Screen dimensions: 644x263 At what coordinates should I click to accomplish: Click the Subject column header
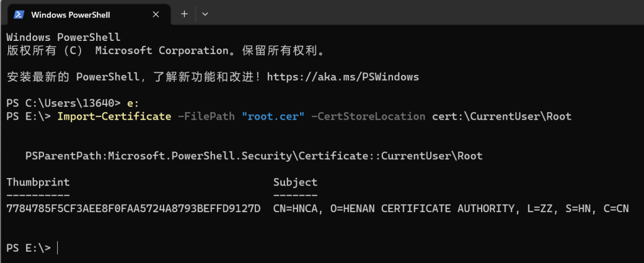(x=296, y=182)
